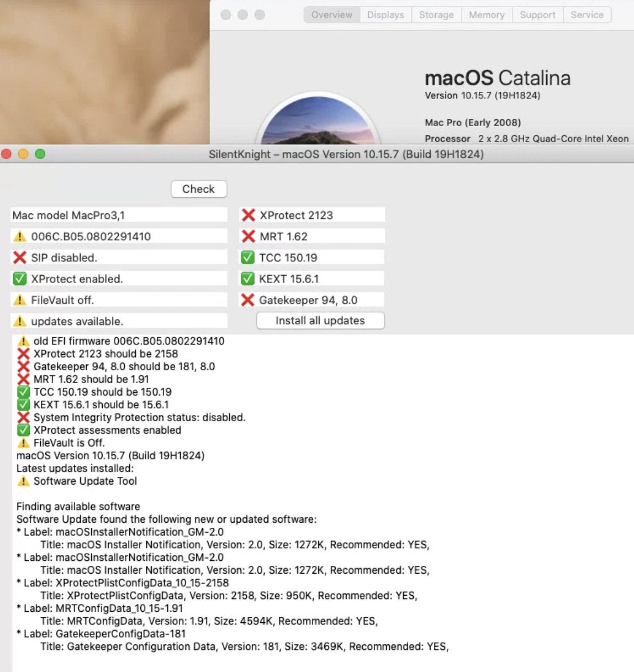Click the "macOS Catalina" heading
The width and height of the screenshot is (634, 672).
tap(498, 78)
